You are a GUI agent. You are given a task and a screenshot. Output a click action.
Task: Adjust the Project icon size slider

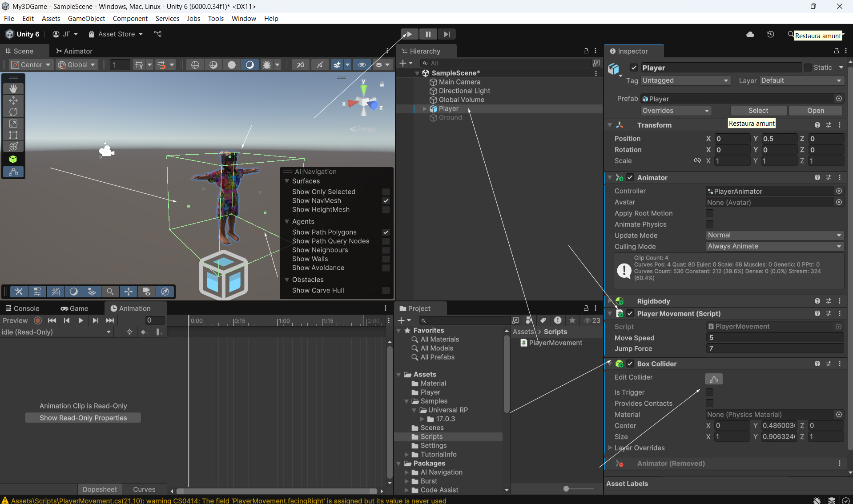click(566, 488)
